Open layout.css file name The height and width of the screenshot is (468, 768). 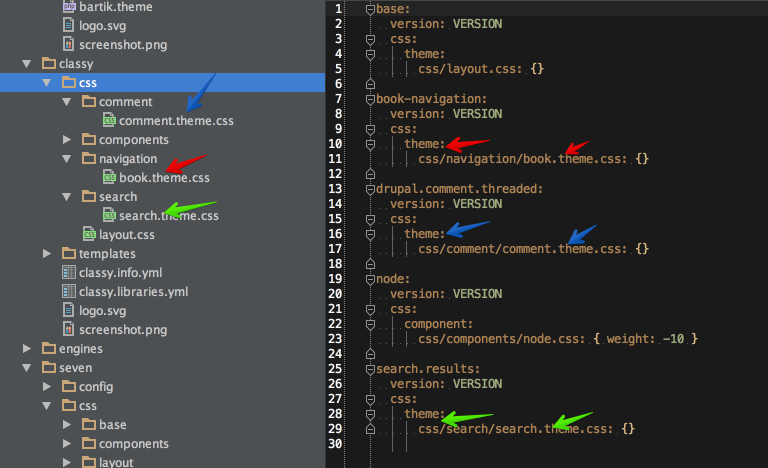click(126, 235)
